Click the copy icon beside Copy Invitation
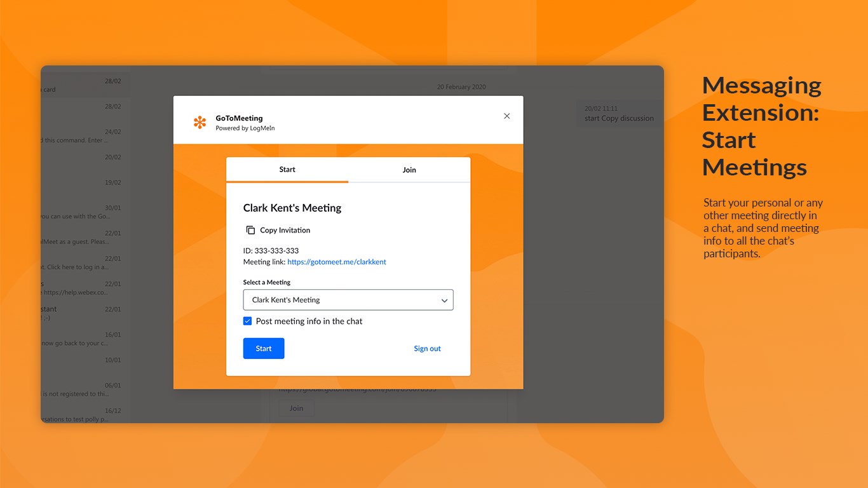 (250, 230)
